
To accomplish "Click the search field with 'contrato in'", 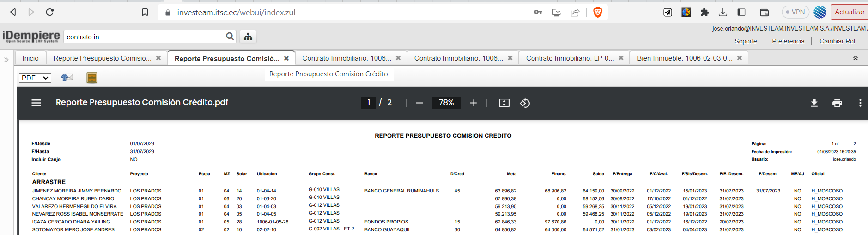I will [x=143, y=37].
